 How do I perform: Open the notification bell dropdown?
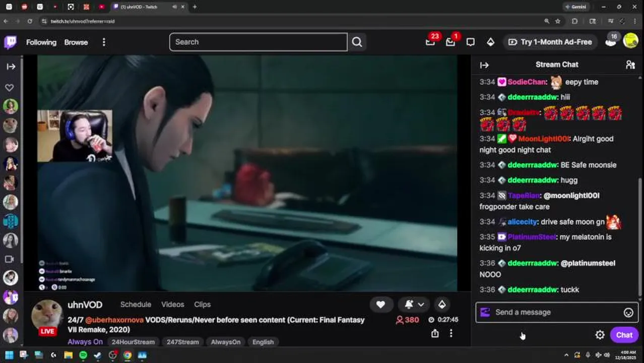coord(414,304)
